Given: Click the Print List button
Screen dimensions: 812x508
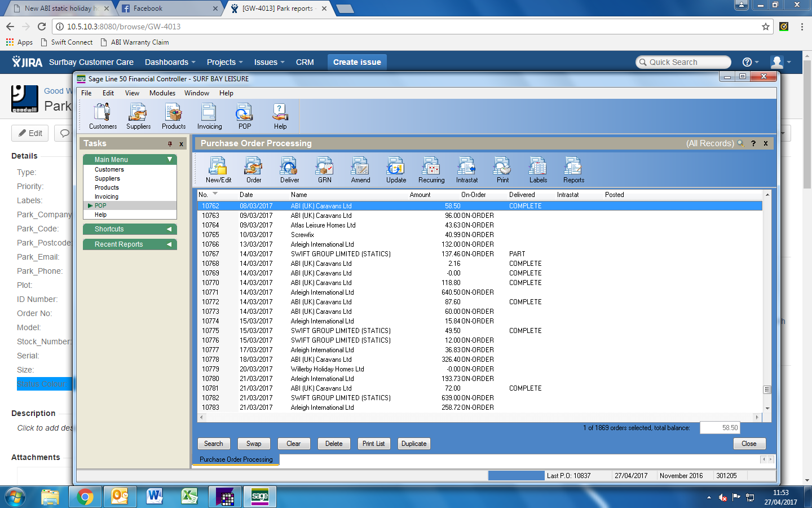Looking at the screenshot, I should [x=373, y=444].
